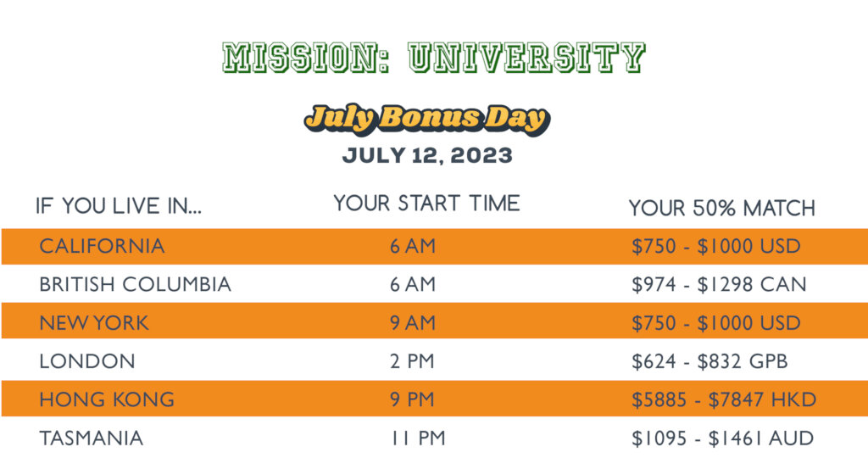Click the $974 - $1298 CAN amount
The width and height of the screenshot is (868, 469).
pyautogui.click(x=719, y=284)
